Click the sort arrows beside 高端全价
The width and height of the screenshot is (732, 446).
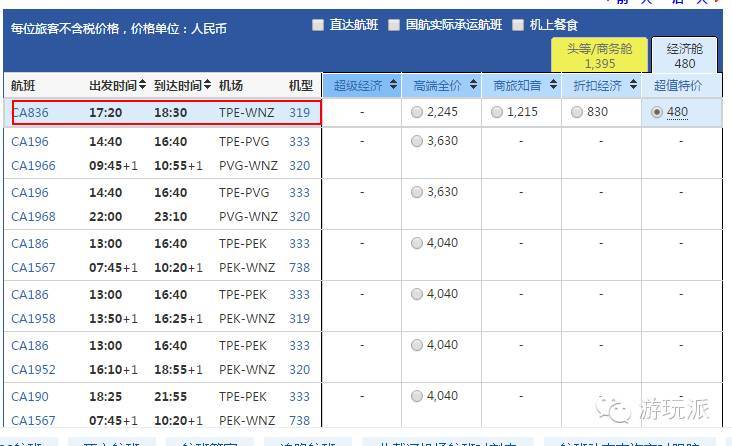tap(473, 85)
